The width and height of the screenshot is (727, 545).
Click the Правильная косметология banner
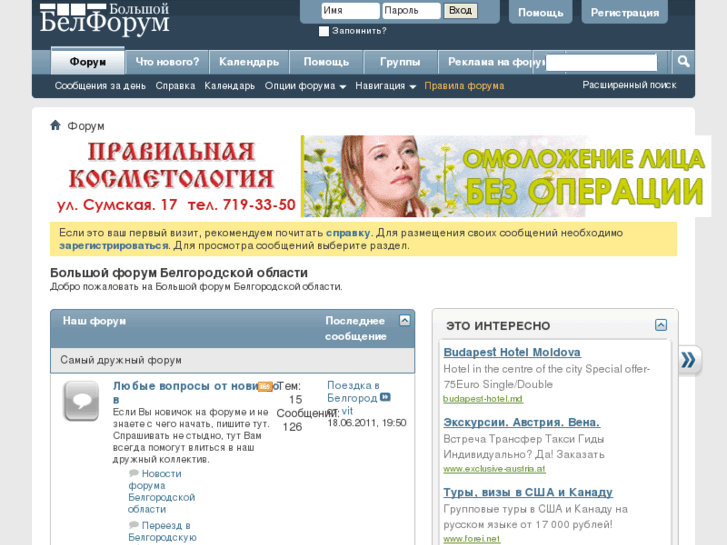tap(175, 176)
